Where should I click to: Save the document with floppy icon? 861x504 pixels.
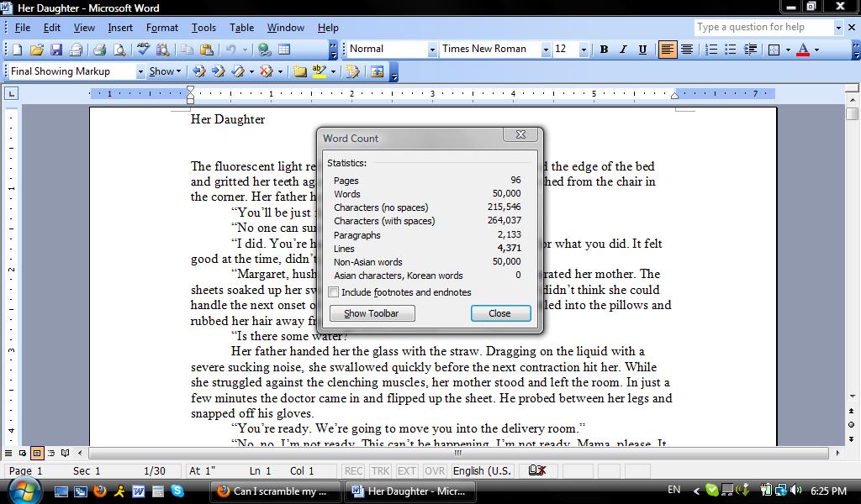tap(56, 50)
